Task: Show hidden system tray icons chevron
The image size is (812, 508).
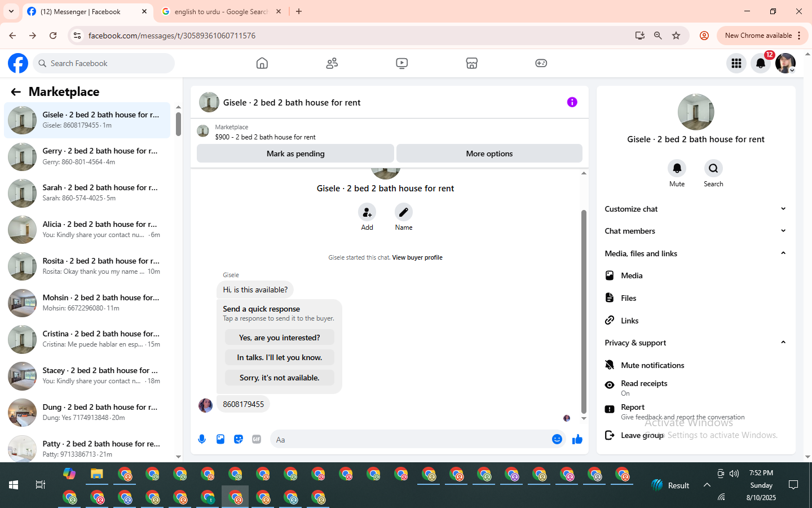Action: [x=707, y=485]
